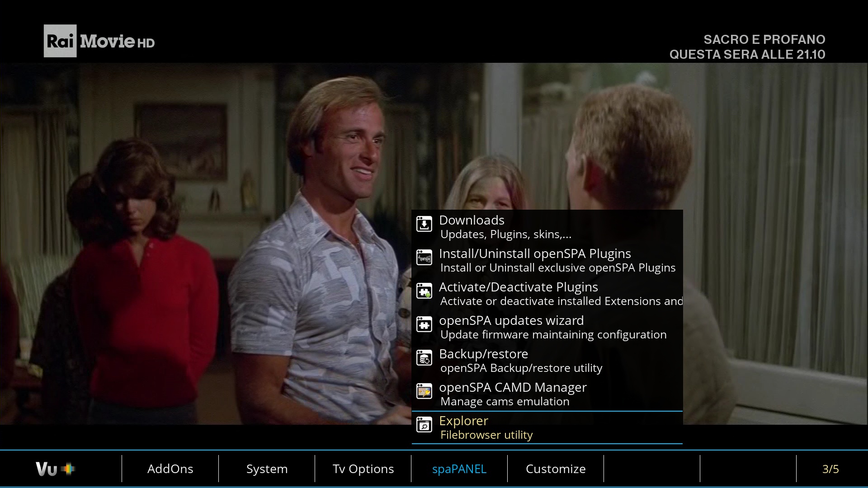Click the Activate/Deactivate Plugins puzzle icon
868x488 pixels.
click(424, 291)
